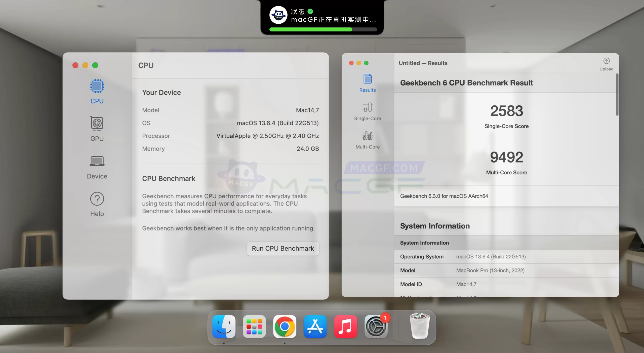This screenshot has width=644, height=353.
Task: Upload the benchmark result
Action: [607, 63]
